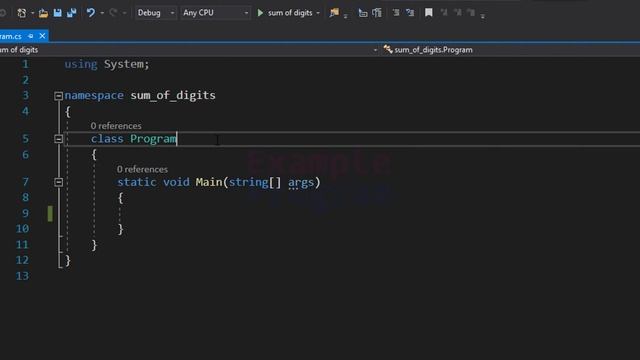The width and height of the screenshot is (640, 360).
Task: Collapse the class Program block
Action: pos(58,139)
